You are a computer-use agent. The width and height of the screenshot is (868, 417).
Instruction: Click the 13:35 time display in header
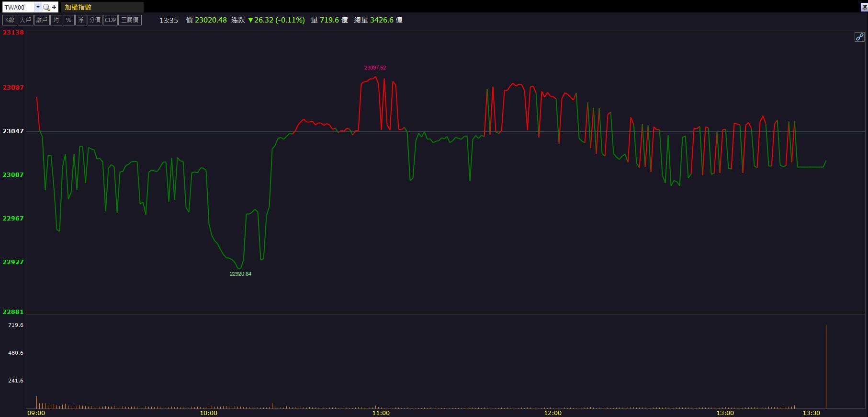169,20
